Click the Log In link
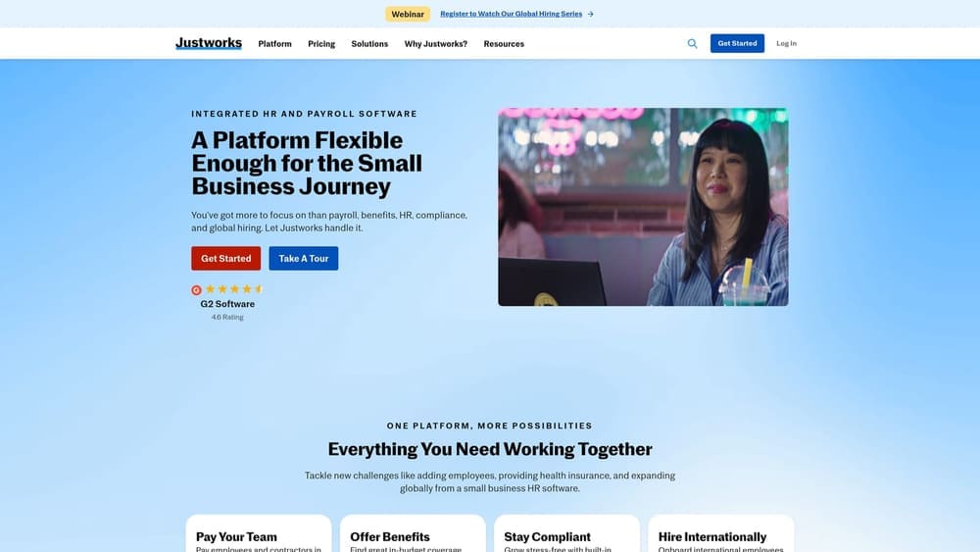This screenshot has width=980, height=552. click(786, 44)
